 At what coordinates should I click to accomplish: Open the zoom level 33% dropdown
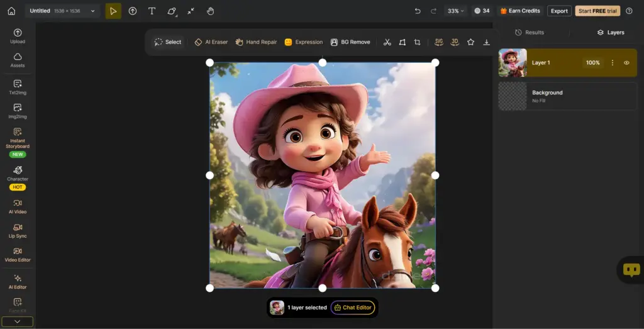(x=455, y=11)
